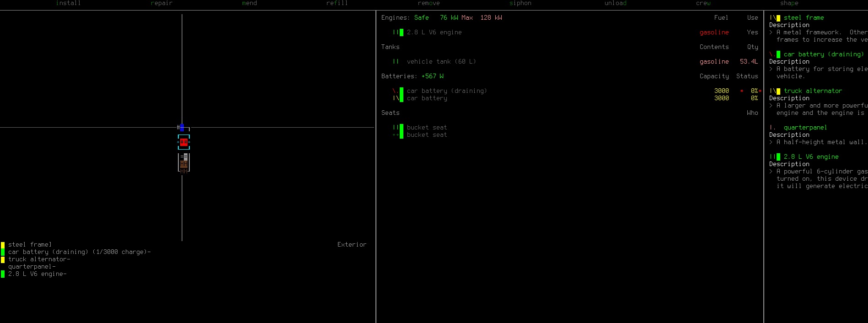Click the cyan ++ icon beside second bucket seat
The image size is (868, 323).
[396, 135]
